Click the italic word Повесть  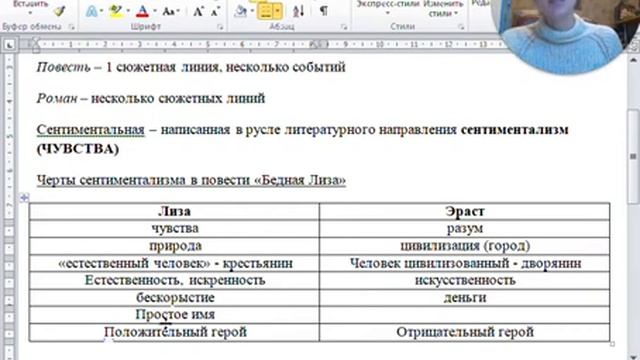pyautogui.click(x=63, y=67)
